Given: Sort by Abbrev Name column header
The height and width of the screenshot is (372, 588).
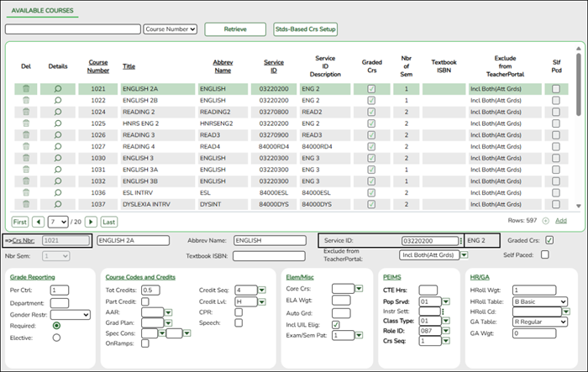Looking at the screenshot, I should click(x=223, y=66).
